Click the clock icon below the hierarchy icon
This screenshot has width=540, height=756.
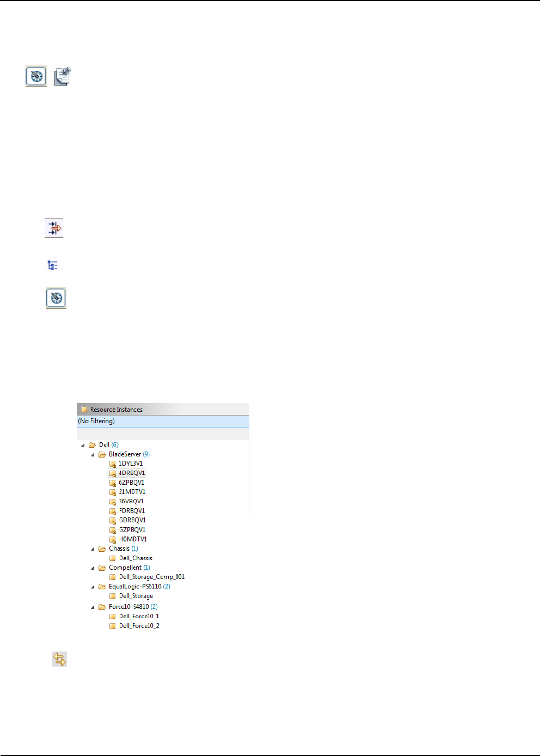[x=56, y=298]
